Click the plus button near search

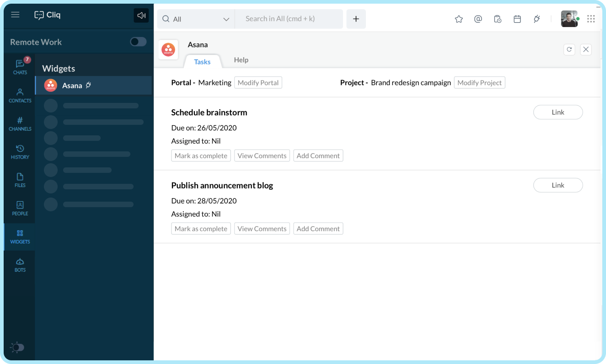click(x=356, y=19)
